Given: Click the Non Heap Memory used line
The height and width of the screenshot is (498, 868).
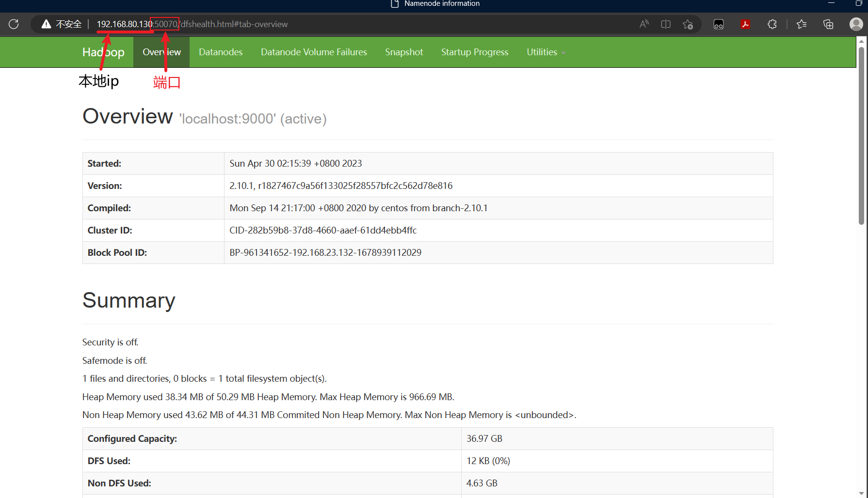Looking at the screenshot, I should point(329,415).
